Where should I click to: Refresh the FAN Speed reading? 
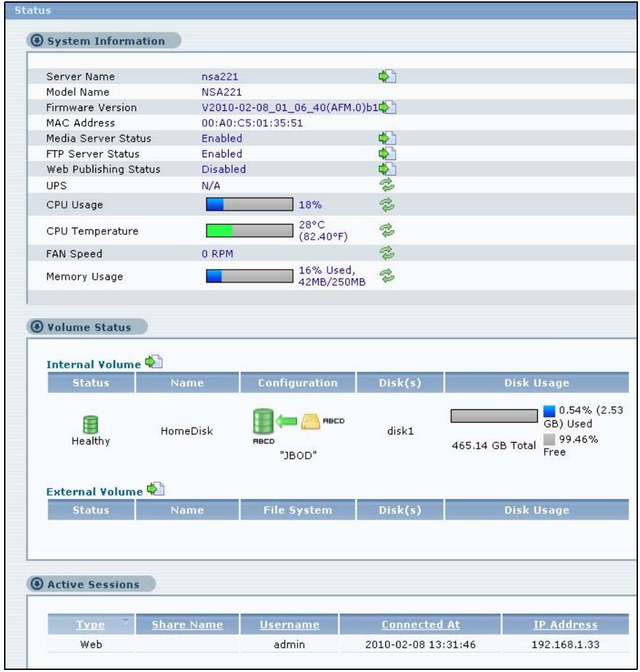pyautogui.click(x=387, y=253)
